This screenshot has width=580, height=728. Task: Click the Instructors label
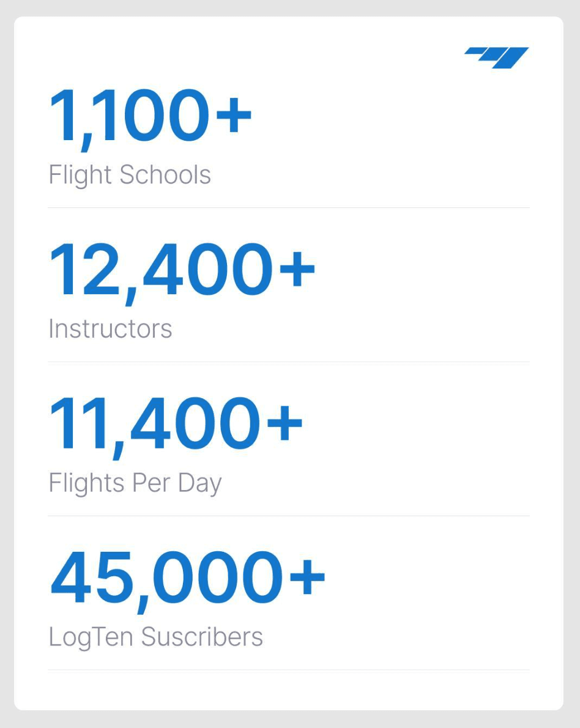110,329
